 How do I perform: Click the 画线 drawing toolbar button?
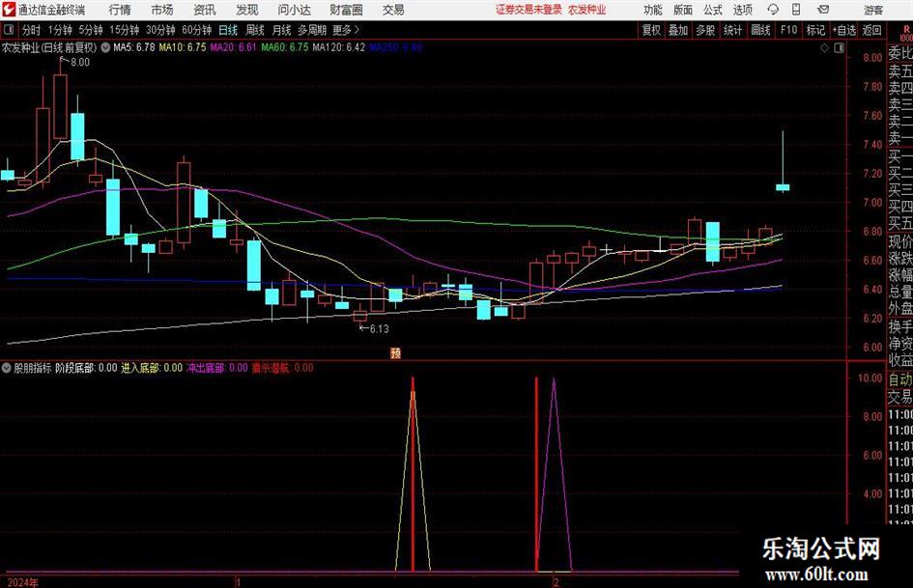click(760, 30)
